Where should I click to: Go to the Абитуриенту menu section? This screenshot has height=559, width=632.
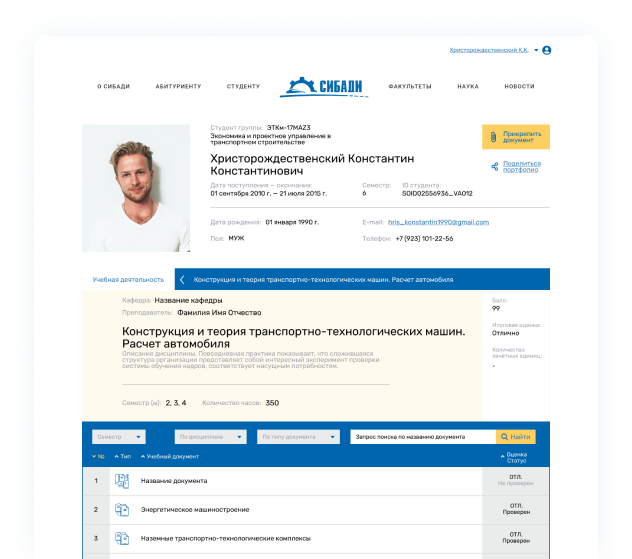(x=178, y=87)
